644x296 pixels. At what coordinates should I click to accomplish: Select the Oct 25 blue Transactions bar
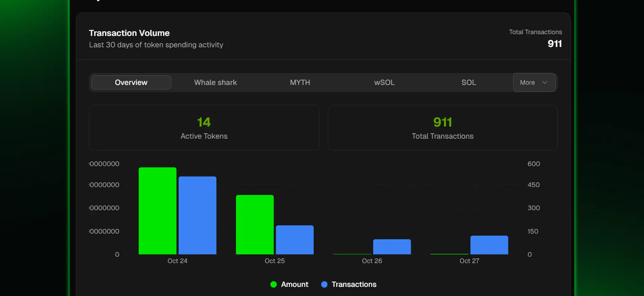[294, 240]
